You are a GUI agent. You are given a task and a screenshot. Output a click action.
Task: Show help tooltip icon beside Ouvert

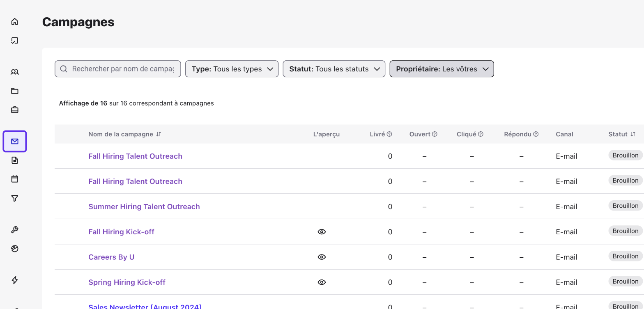[435, 134]
